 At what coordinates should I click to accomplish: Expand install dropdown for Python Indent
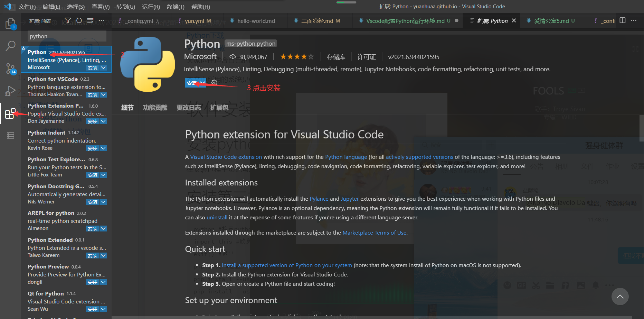tap(103, 148)
